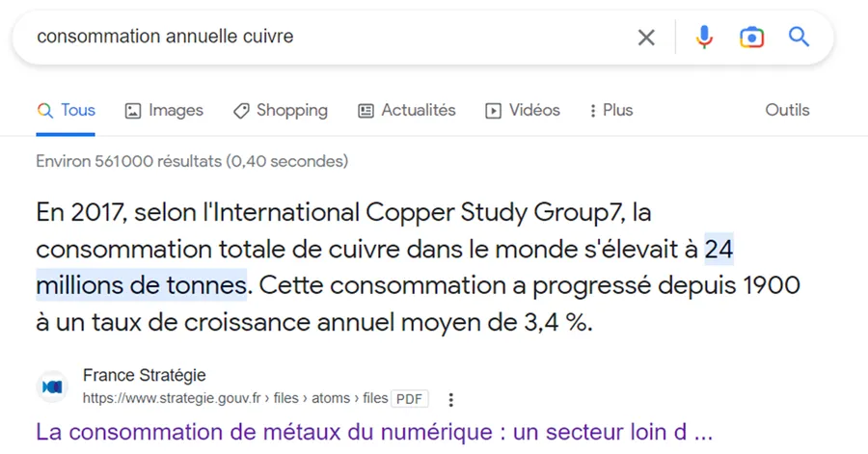Click the strategie.gouv.fr URL breadcrumb
868x454 pixels.
(235, 398)
